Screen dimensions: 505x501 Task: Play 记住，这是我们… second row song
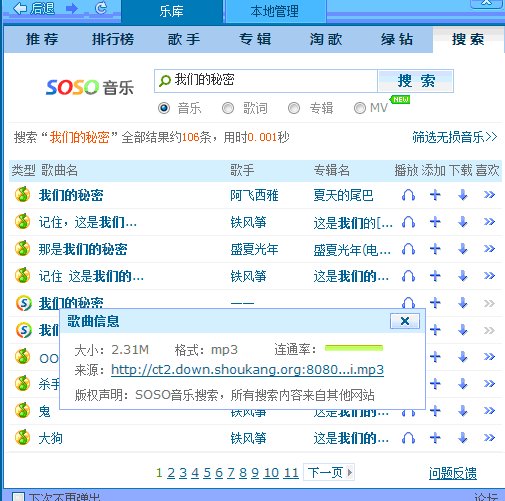408,222
